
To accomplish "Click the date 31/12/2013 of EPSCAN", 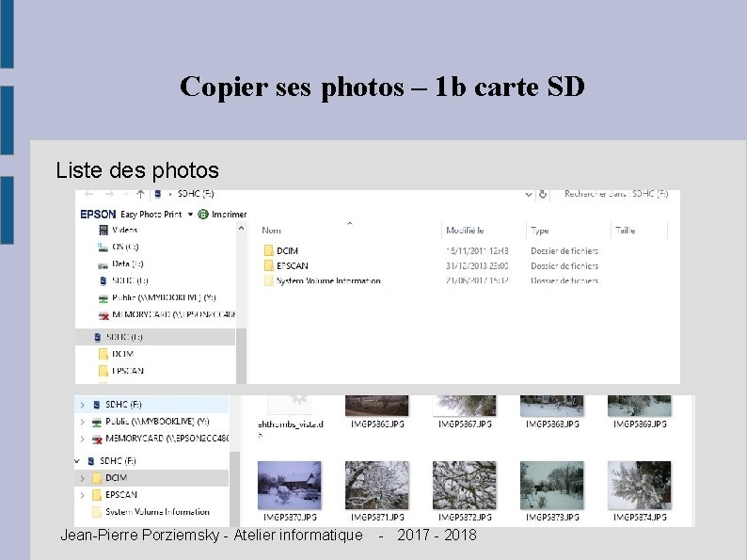I will pyautogui.click(x=477, y=266).
